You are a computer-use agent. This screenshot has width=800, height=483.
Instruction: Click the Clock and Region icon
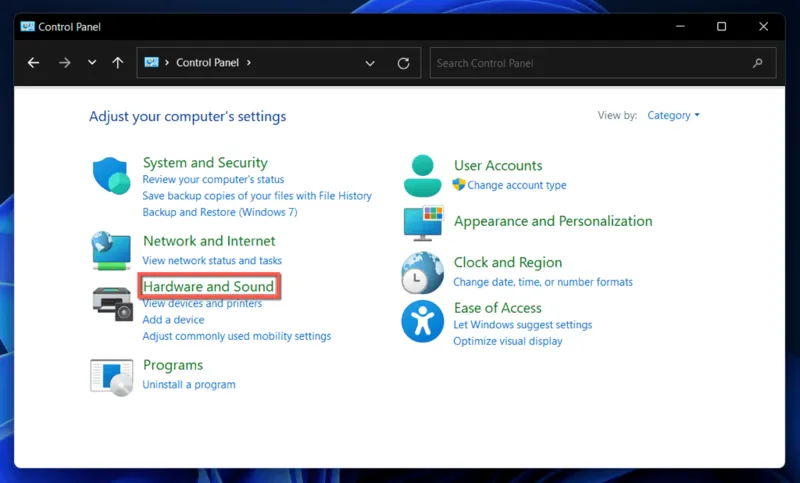tap(422, 272)
